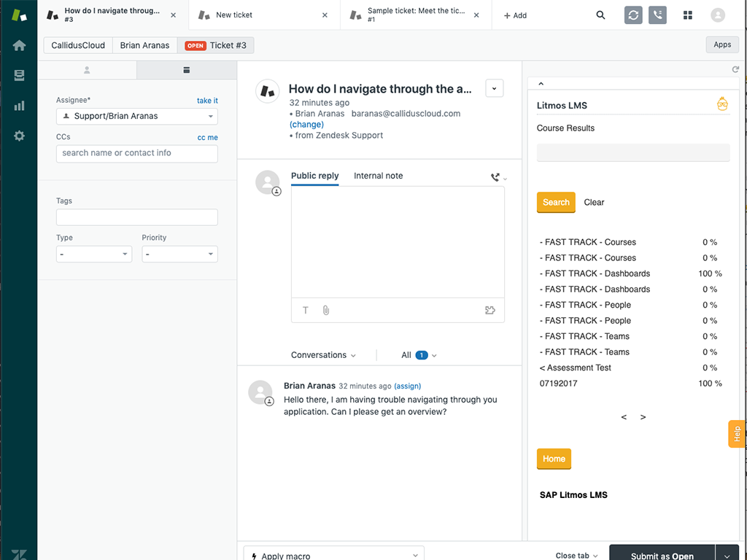Switch to the ticket fields panel tab icon

pos(186,70)
